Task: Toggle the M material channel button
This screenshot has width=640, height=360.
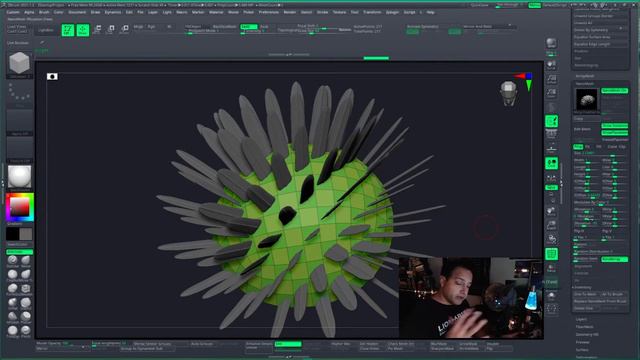Action: click(x=169, y=27)
